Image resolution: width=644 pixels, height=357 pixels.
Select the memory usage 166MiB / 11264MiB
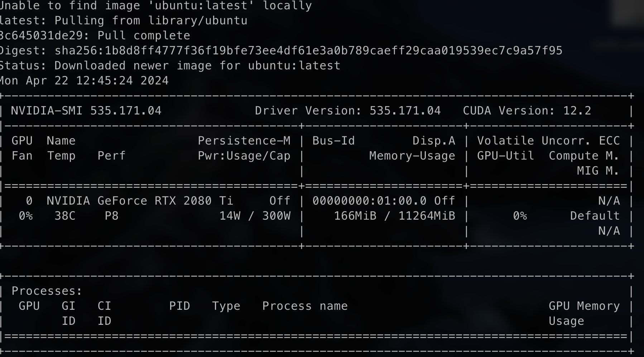click(394, 216)
